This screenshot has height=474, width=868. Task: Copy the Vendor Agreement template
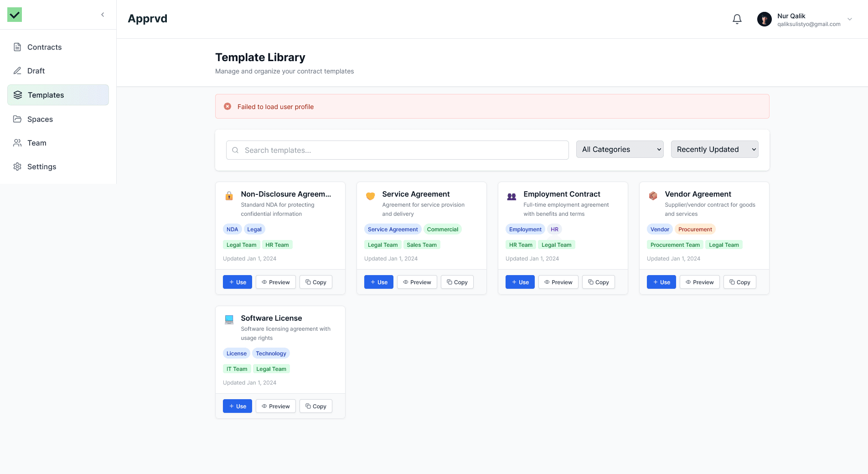[x=739, y=282]
